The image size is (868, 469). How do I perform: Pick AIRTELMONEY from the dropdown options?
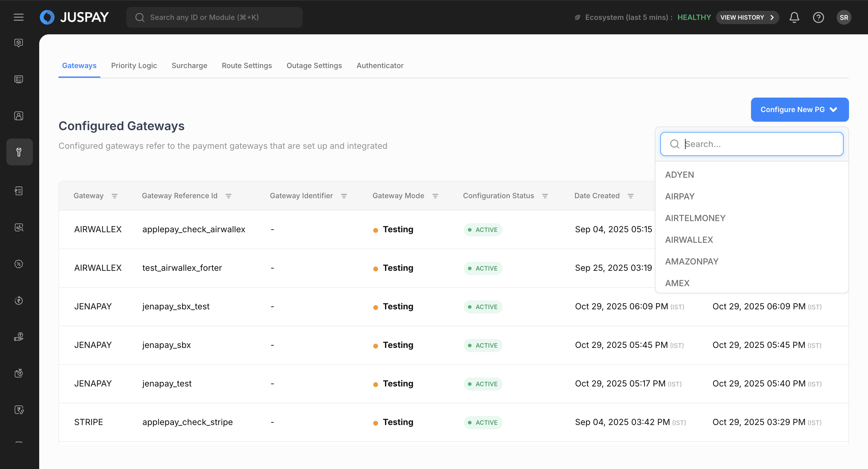click(x=695, y=218)
